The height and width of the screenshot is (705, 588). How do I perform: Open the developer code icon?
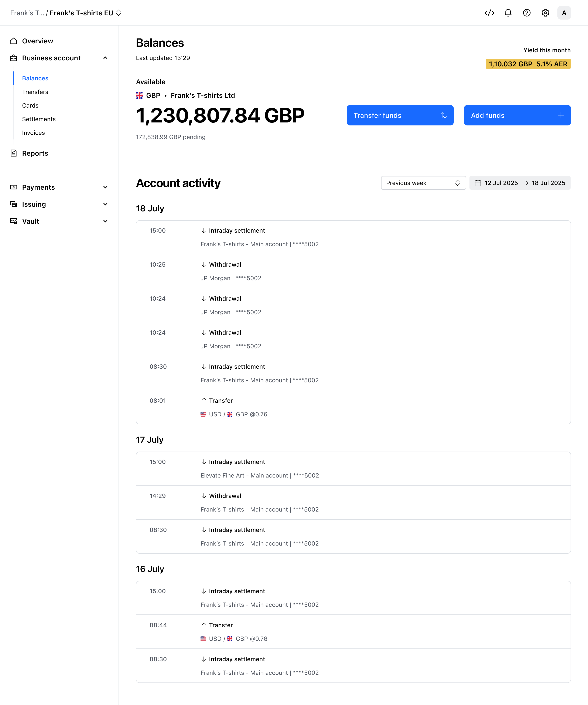point(489,13)
